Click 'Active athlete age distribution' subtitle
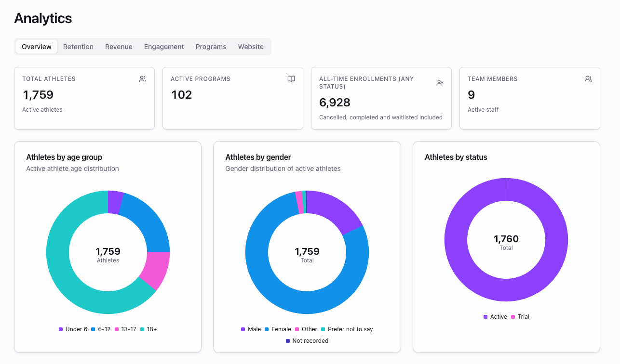620x364 pixels. point(72,169)
